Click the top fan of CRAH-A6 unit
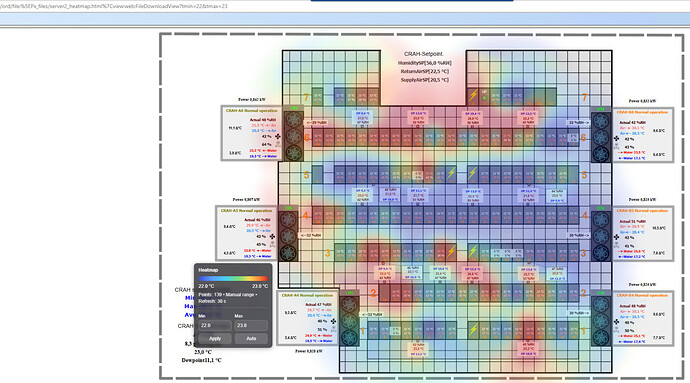The width and height of the screenshot is (690, 383). [294, 120]
